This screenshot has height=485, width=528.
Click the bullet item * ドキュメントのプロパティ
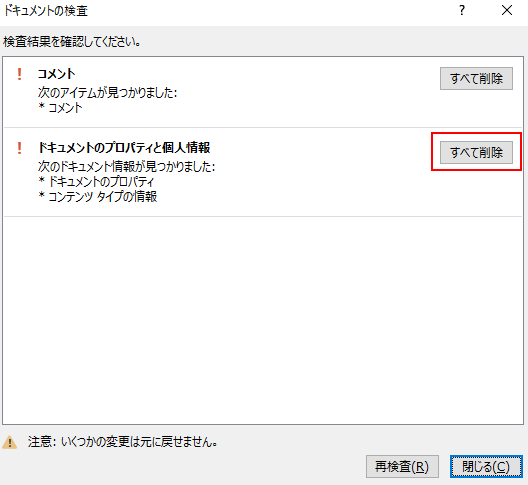(96, 181)
